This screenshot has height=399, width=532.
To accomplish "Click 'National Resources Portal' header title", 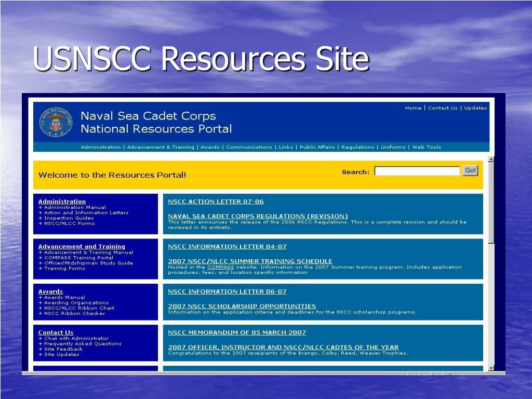I will point(156,129).
